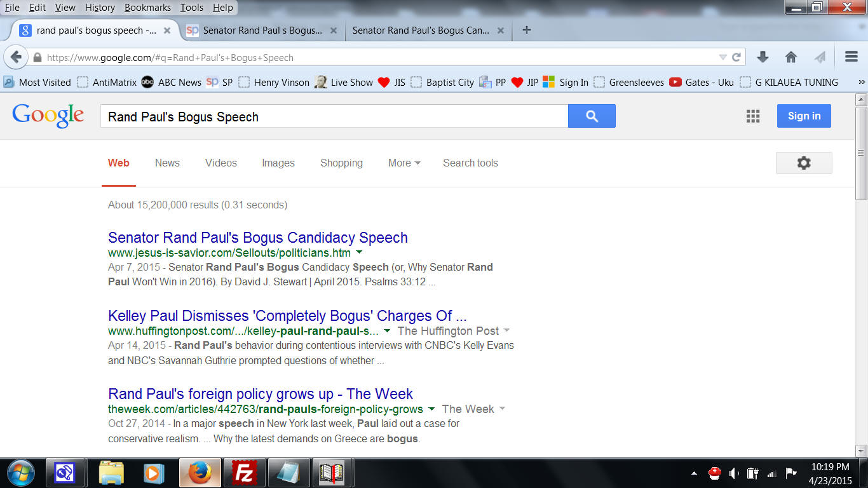Click the blue Google search magnifier button

[x=592, y=116]
